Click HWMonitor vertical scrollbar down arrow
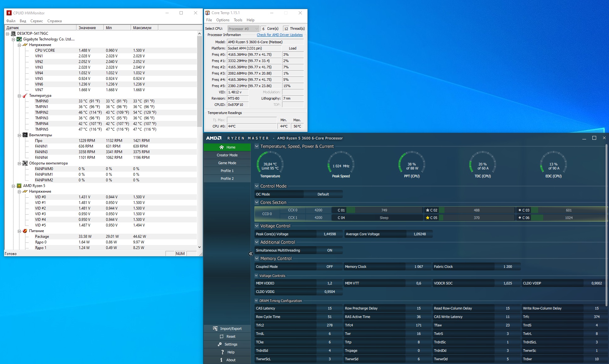 pyautogui.click(x=199, y=247)
